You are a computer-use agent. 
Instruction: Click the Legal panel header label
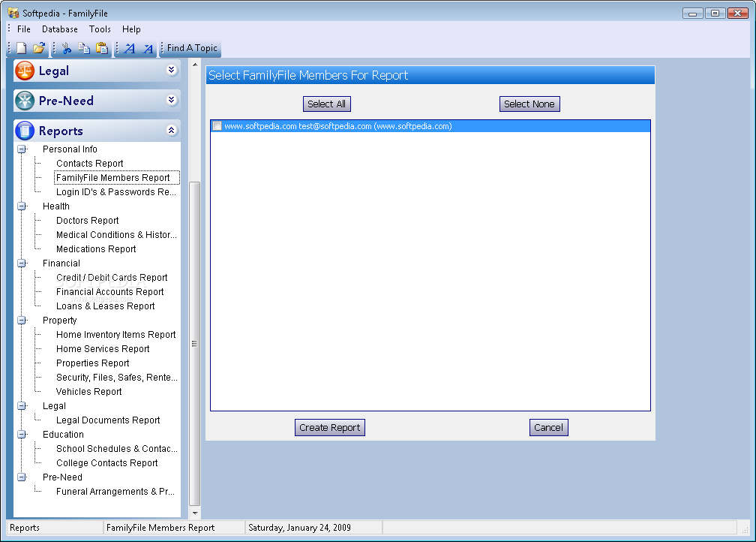pos(54,71)
